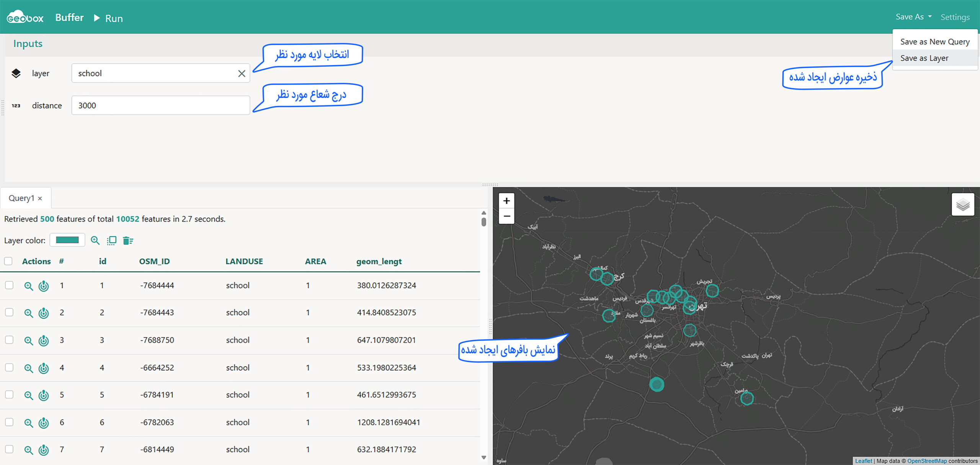Open the Save As dropdown
The width and height of the screenshot is (980, 465).
point(913,17)
